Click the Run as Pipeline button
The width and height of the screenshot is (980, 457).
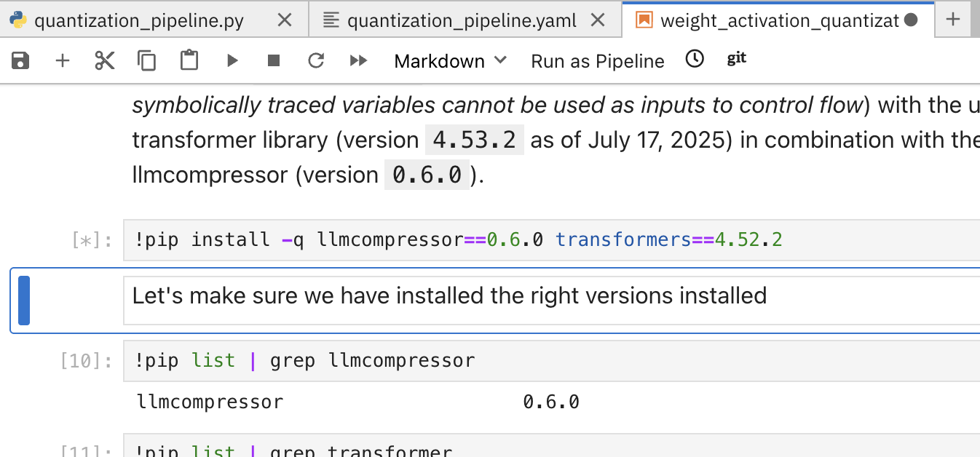598,61
